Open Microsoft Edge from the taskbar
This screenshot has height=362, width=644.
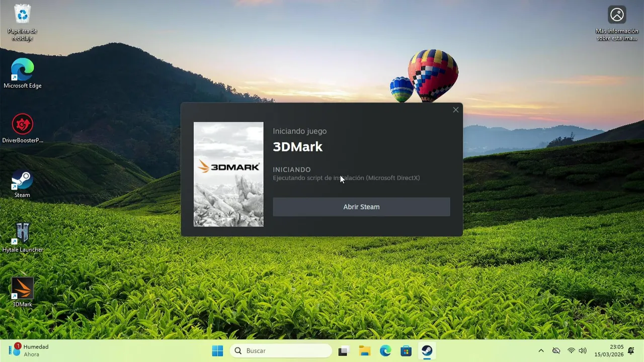385,350
